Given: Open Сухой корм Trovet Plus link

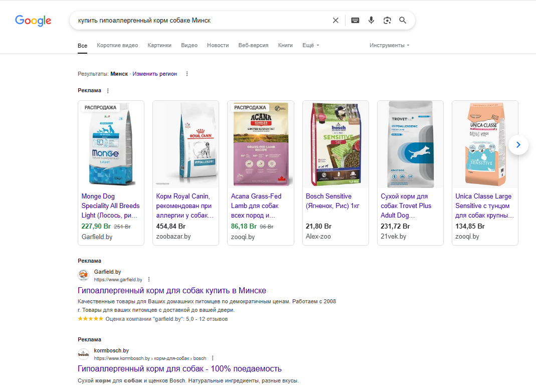Looking at the screenshot, I should coord(406,206).
